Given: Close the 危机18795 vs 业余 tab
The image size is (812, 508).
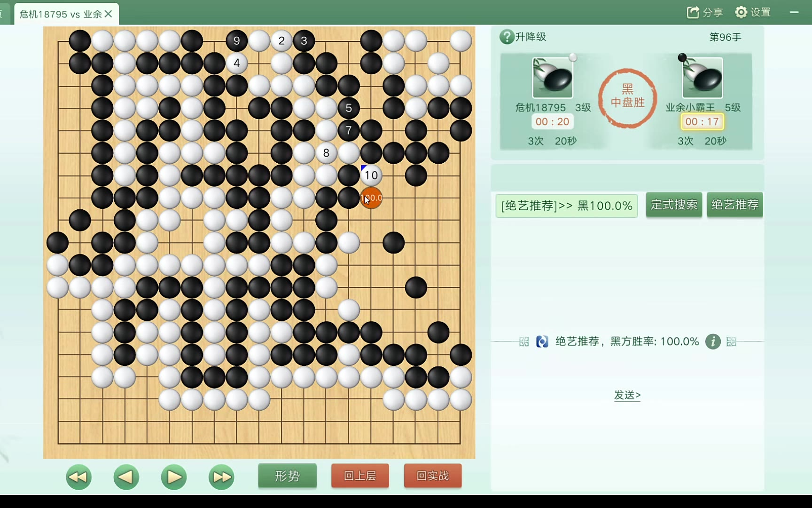Looking at the screenshot, I should [109, 14].
